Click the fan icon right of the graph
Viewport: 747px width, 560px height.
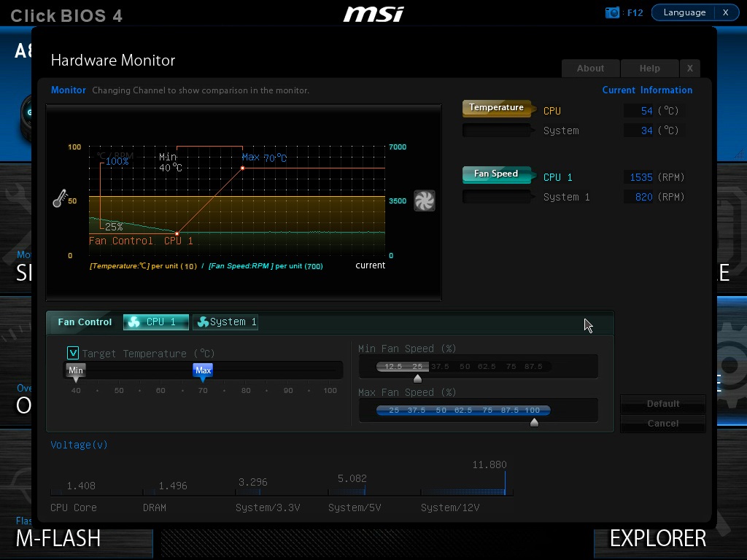(424, 201)
